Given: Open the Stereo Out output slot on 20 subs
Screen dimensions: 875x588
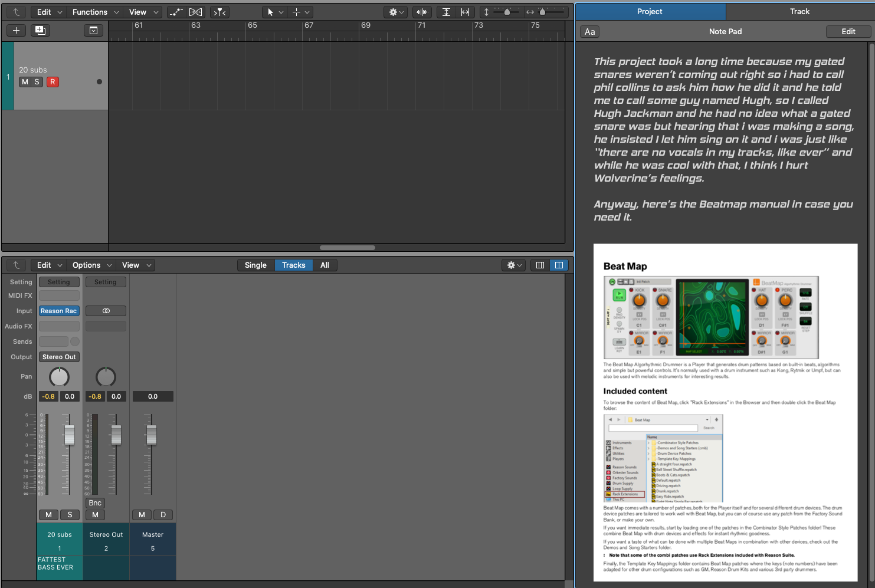Looking at the screenshot, I should pos(59,357).
